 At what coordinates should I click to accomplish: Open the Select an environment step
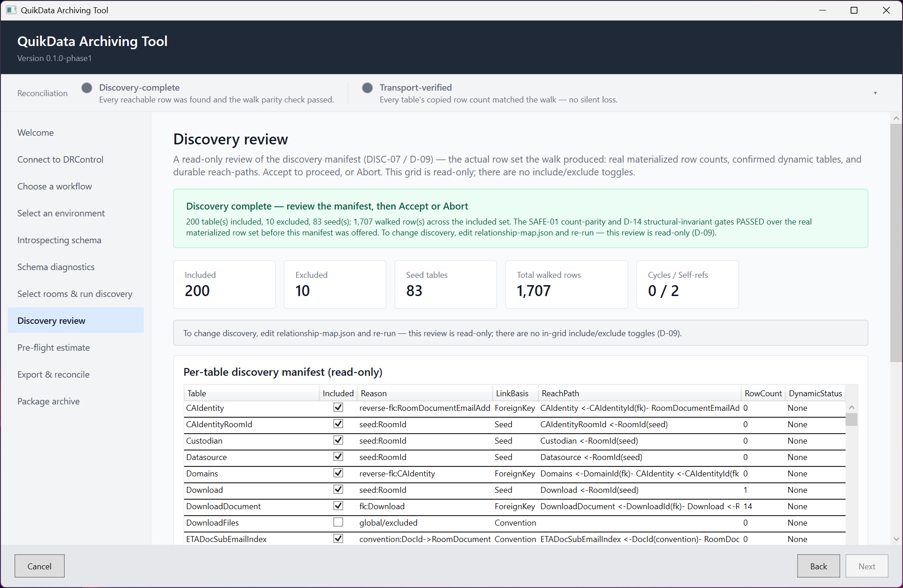click(x=76, y=213)
